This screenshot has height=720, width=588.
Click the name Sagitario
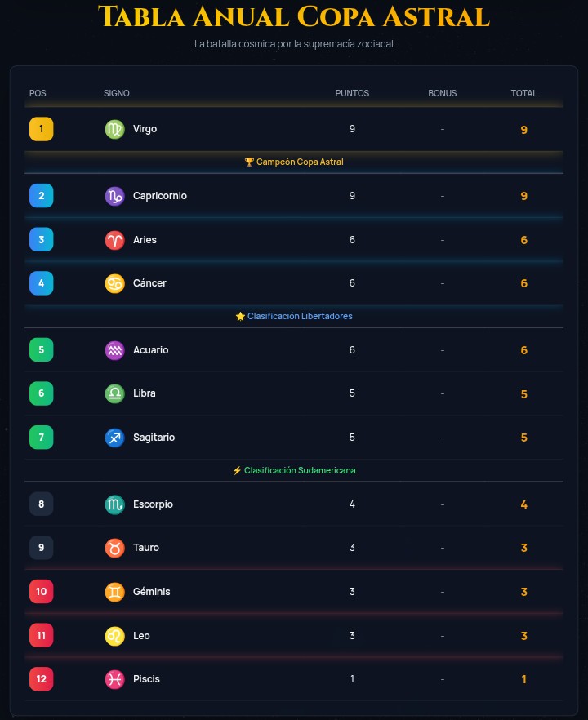point(154,438)
